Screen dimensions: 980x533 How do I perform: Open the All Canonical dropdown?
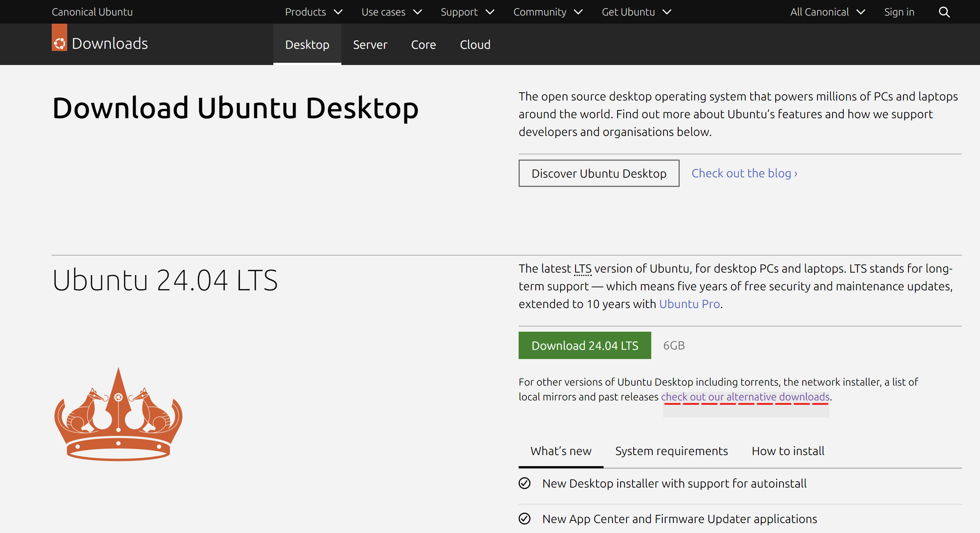(x=827, y=12)
